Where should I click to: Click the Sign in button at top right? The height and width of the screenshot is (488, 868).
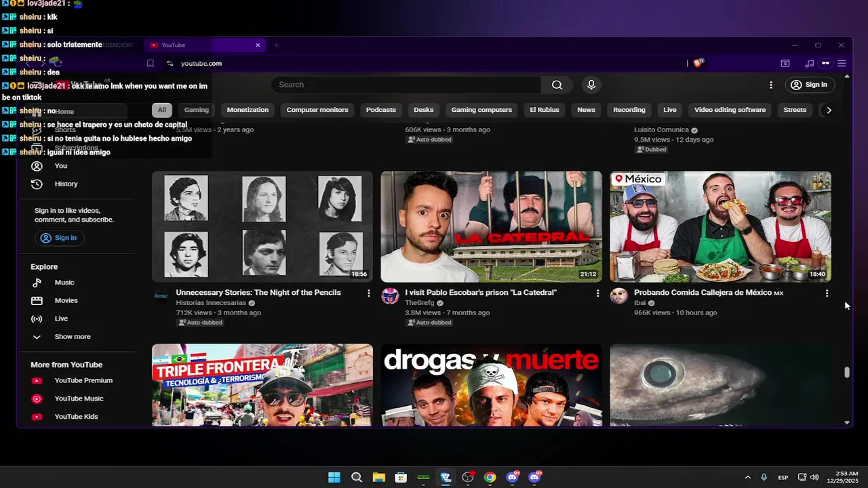(x=809, y=85)
